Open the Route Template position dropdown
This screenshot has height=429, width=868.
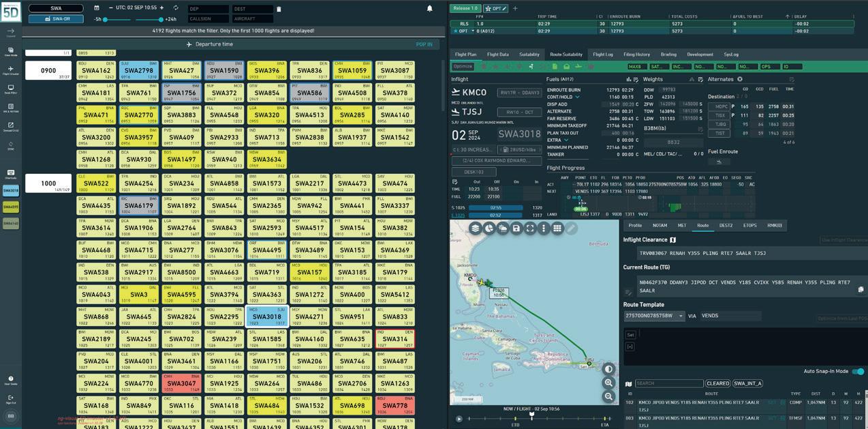[654, 316]
